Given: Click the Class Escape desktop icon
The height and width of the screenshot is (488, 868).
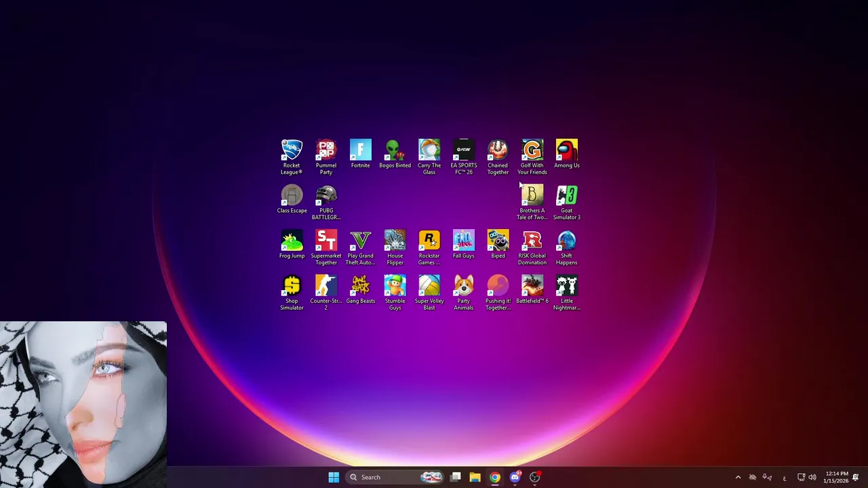Looking at the screenshot, I should pos(292,200).
